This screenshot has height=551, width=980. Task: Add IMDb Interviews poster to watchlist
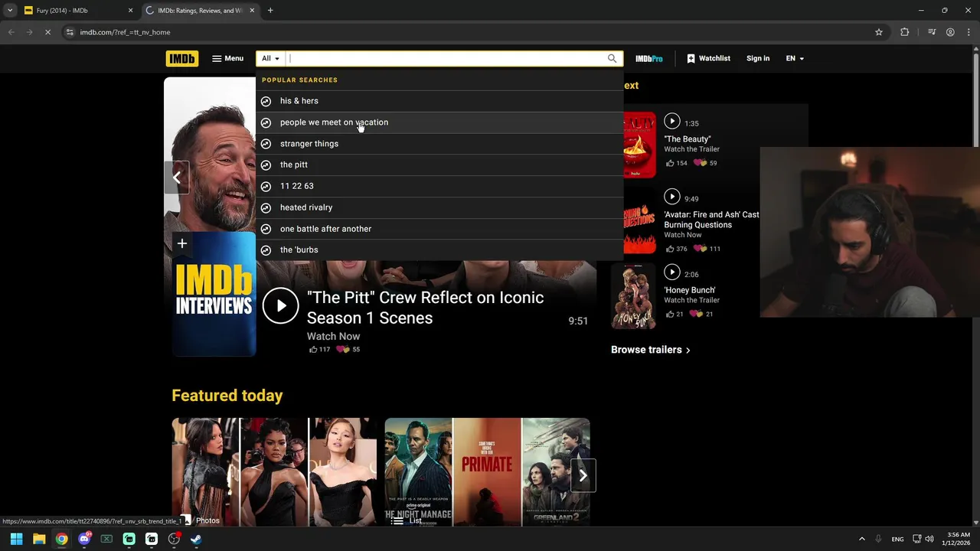[x=182, y=243]
